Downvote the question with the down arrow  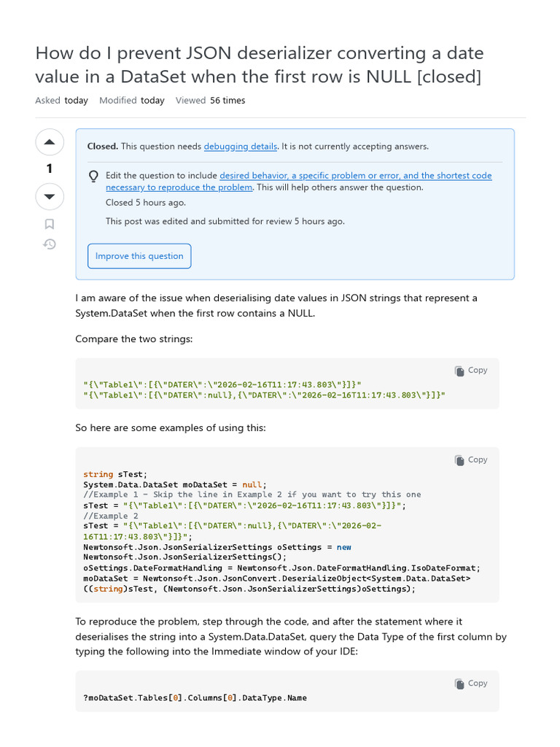(50, 196)
